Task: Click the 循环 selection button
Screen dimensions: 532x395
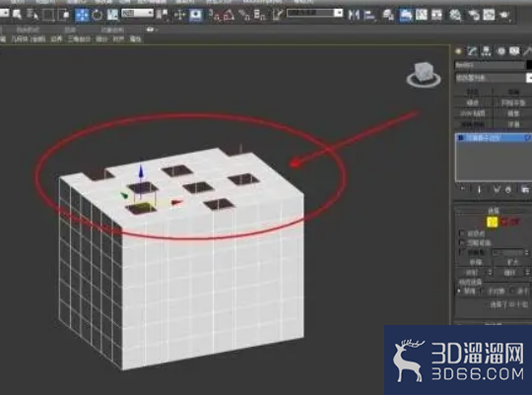Action: (509, 273)
